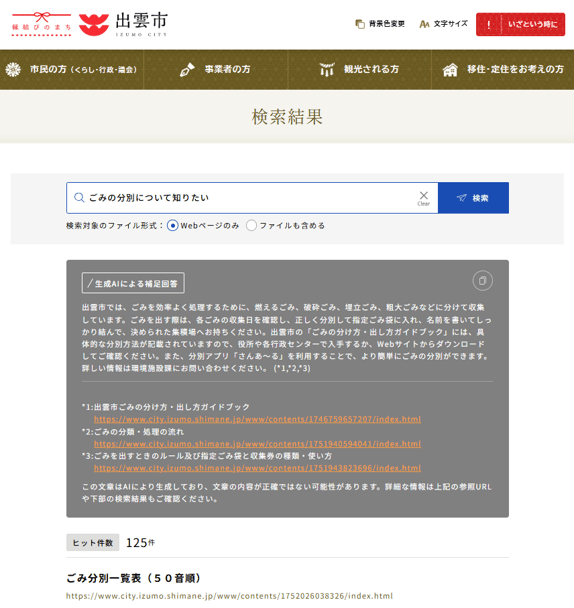Select the Webページのみ radio option
Screen dimensions: 574x608
[x=173, y=226]
